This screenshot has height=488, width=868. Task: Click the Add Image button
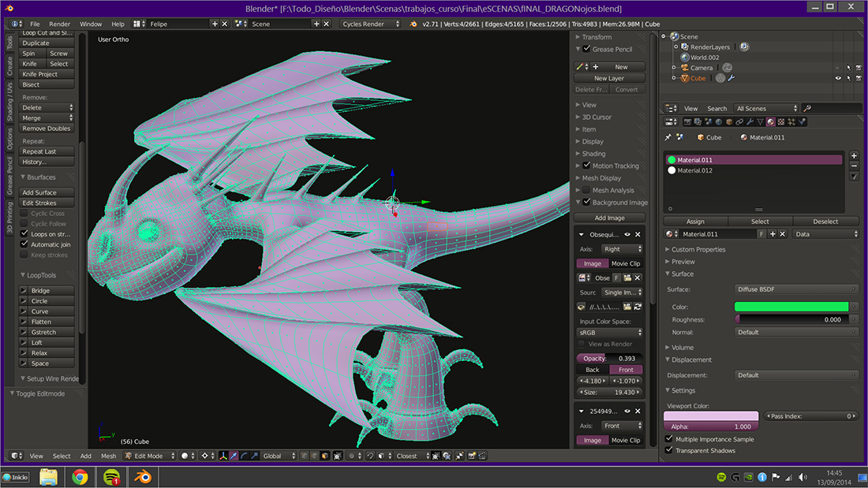610,218
